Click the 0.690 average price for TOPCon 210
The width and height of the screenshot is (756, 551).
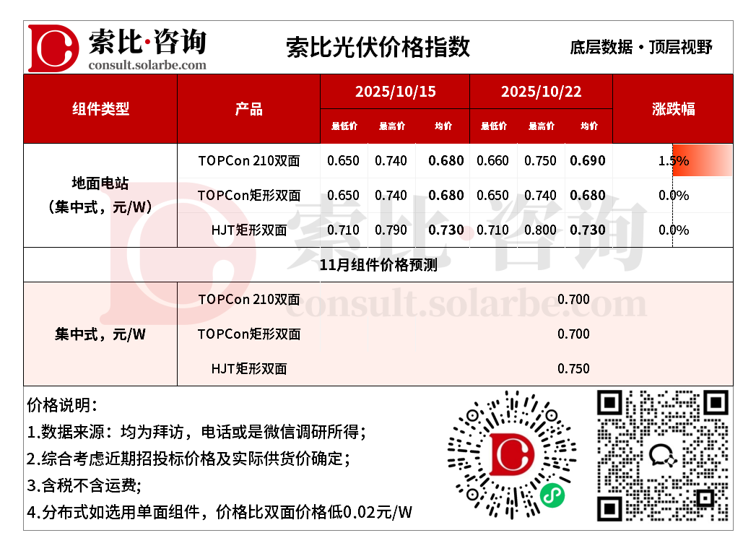tap(588, 160)
